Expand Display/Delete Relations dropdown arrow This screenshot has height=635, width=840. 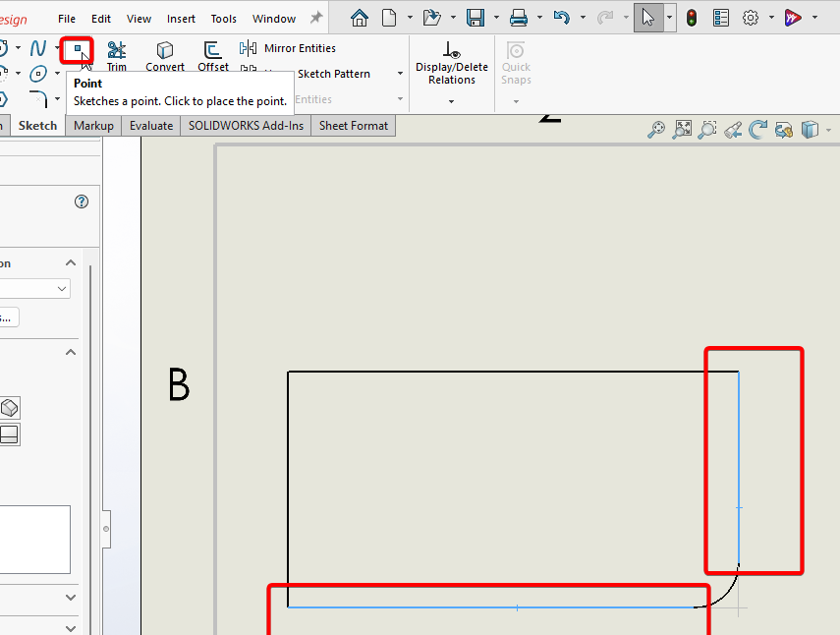tap(452, 101)
